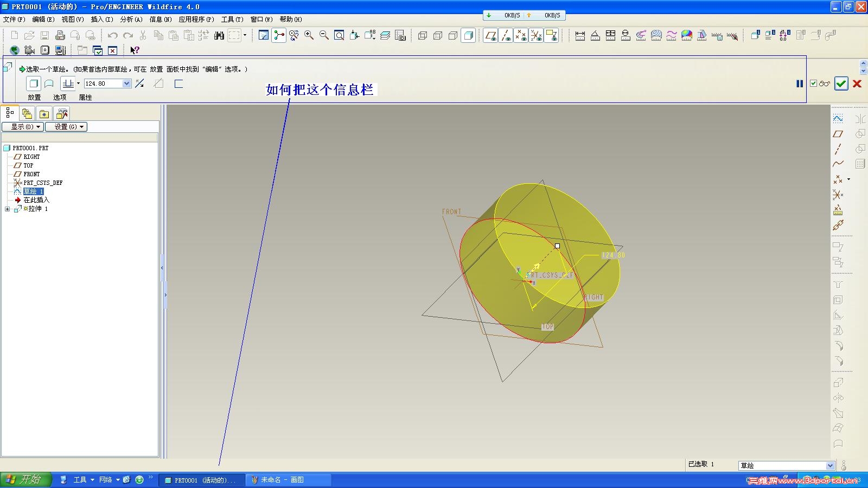Open the 草绘 selection filter dropdown
Screen dimensions: 868x488
pos(830,466)
